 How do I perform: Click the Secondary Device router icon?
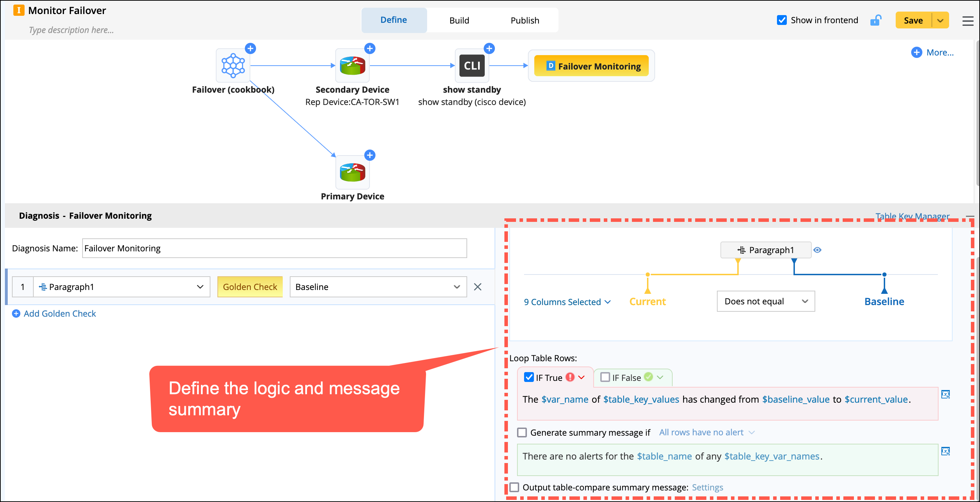352,65
